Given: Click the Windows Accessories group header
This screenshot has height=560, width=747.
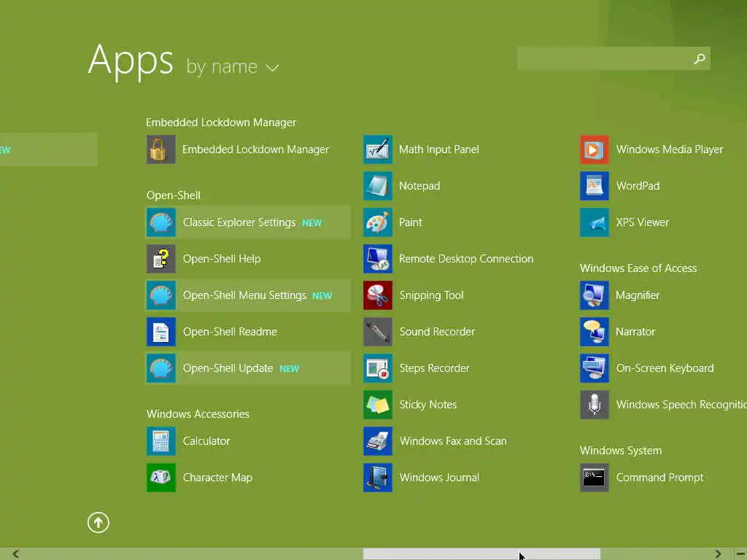Looking at the screenshot, I should coord(198,414).
